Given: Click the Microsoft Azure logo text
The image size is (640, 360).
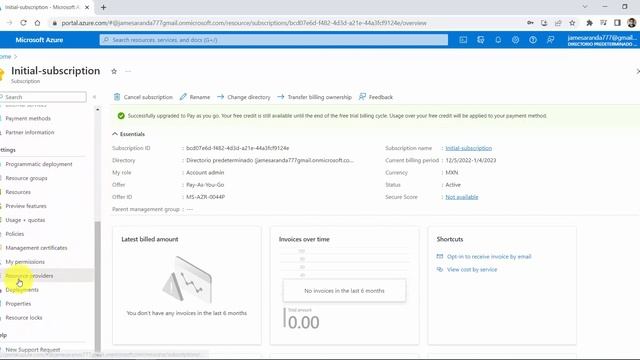Looking at the screenshot, I should (39, 40).
